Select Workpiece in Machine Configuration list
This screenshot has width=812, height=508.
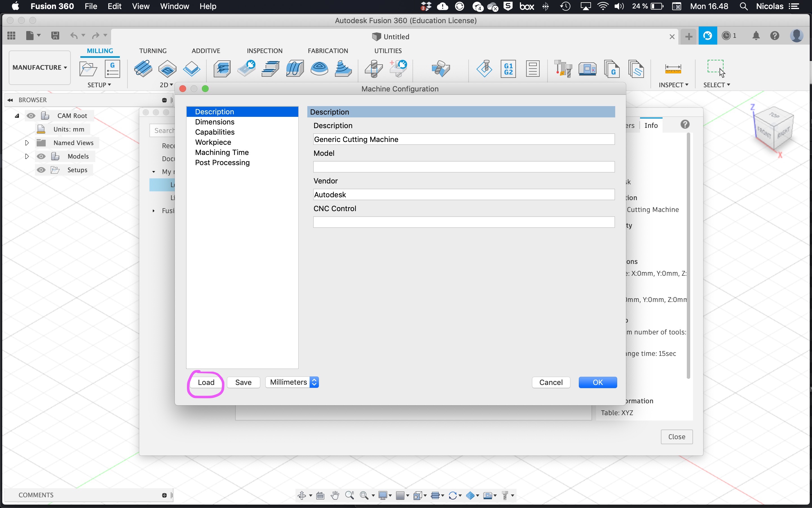coord(242,142)
